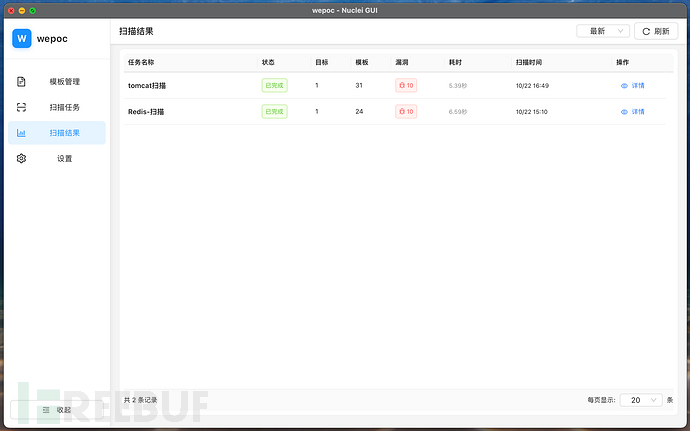Select 扫描结果 in the sidebar
This screenshot has height=431, width=690.
click(x=57, y=133)
